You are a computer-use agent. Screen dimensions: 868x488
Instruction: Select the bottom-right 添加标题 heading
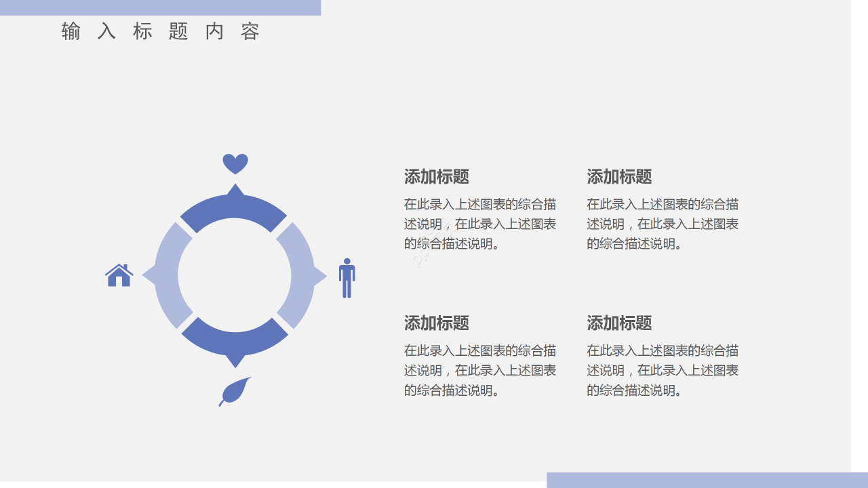pos(617,323)
